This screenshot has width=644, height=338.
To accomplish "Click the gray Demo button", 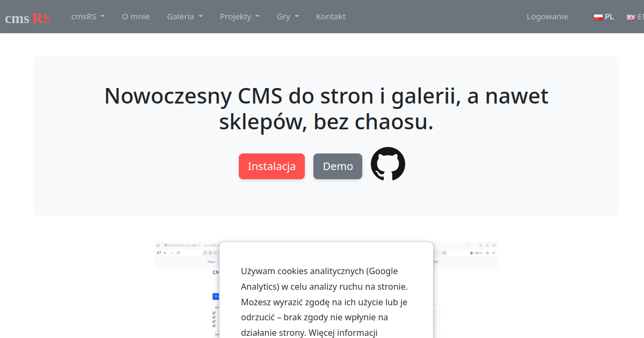I will coord(338,166).
